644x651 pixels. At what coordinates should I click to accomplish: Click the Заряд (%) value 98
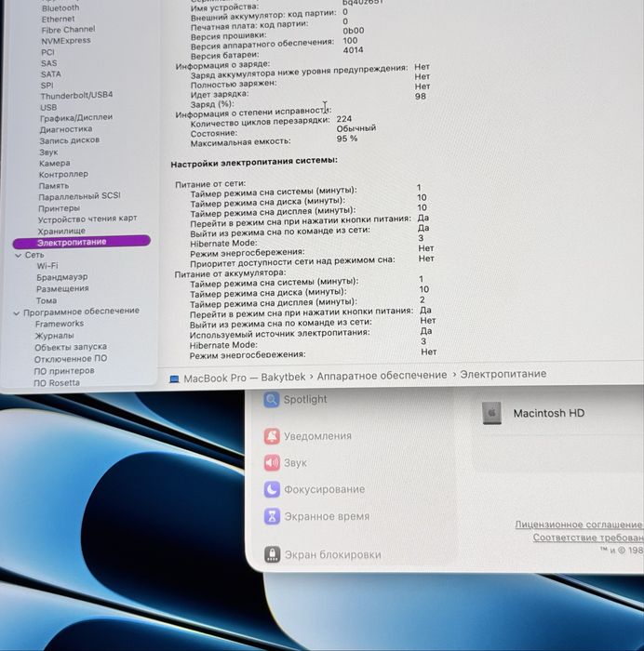click(421, 97)
